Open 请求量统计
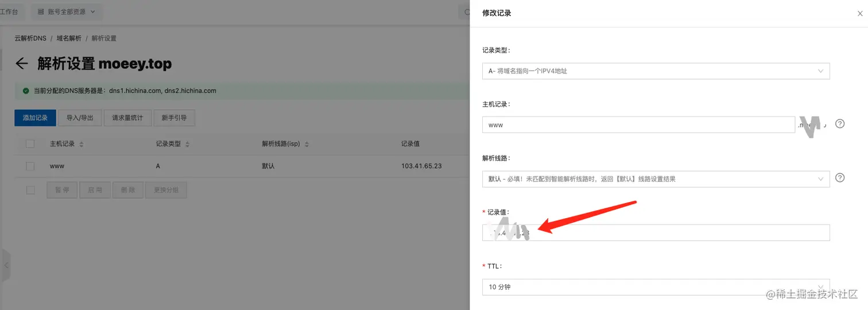This screenshot has height=310, width=868. coord(128,118)
